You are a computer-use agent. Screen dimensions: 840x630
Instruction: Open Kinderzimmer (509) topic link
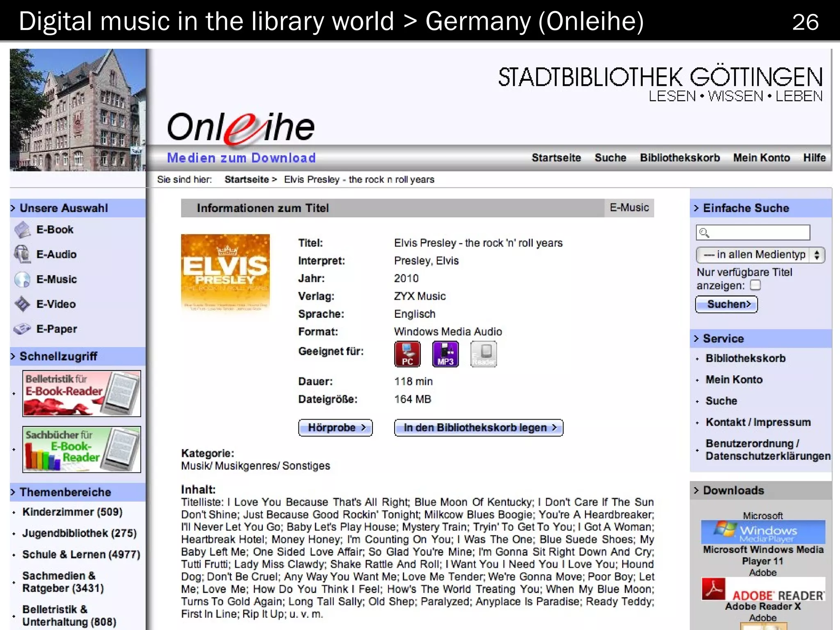tap(73, 512)
